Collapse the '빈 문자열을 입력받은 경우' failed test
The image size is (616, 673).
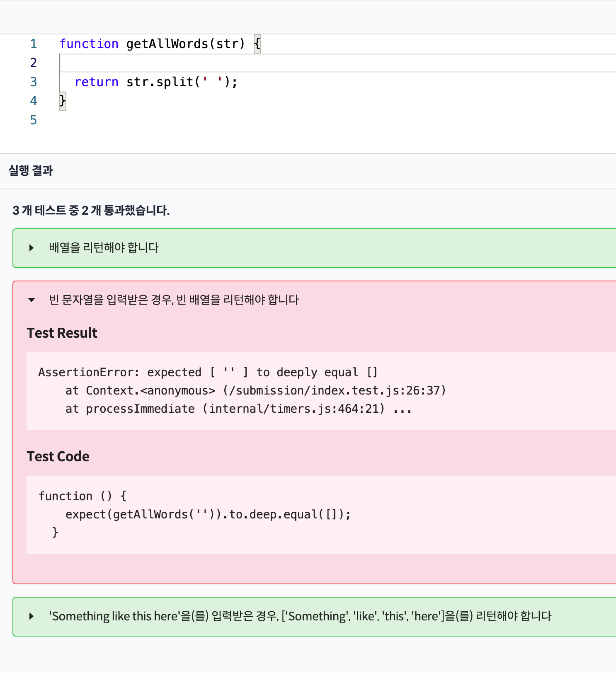click(x=32, y=300)
